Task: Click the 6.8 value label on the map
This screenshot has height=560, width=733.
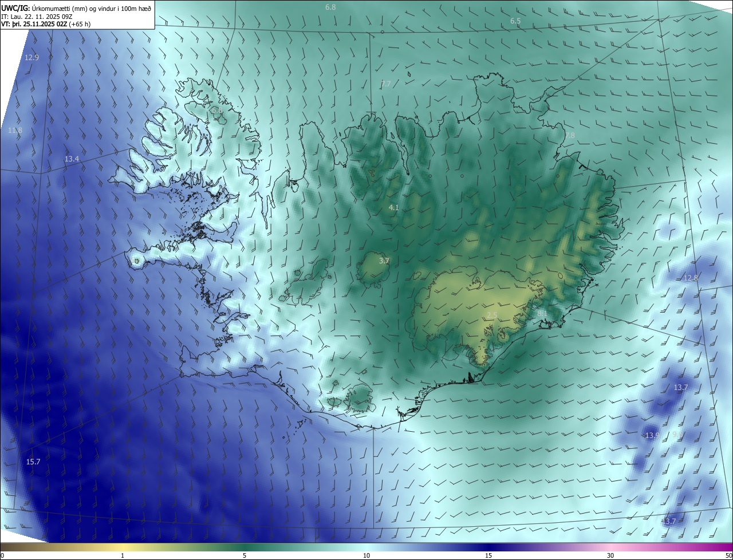Action: click(330, 7)
